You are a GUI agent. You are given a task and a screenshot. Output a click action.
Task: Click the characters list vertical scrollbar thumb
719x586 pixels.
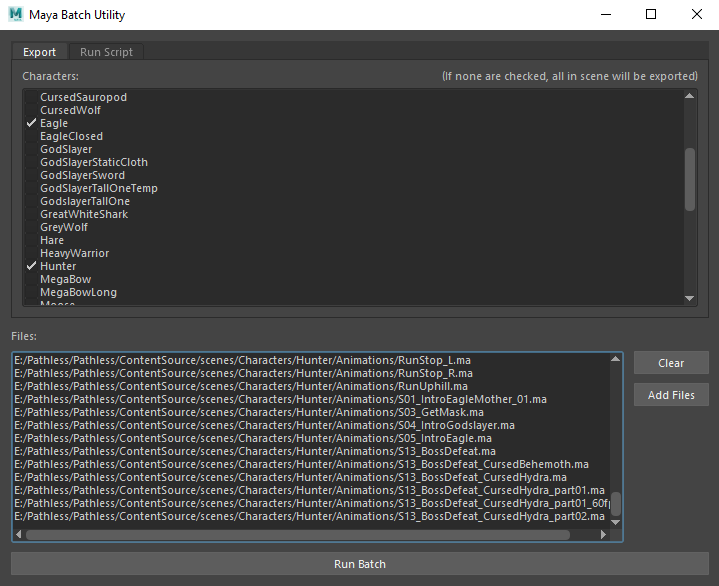[689, 179]
